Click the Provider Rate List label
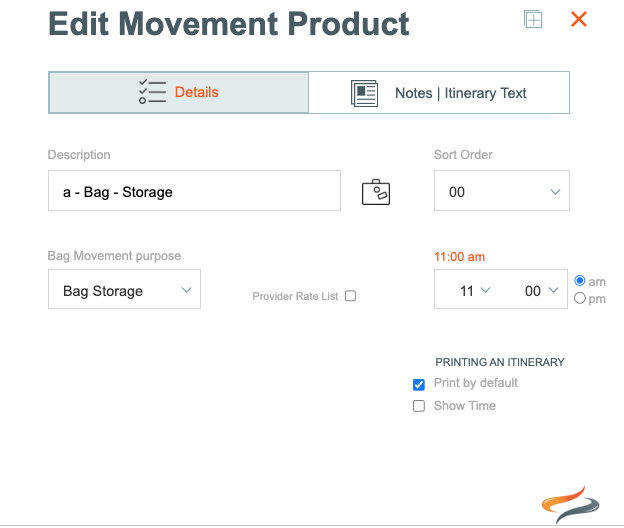 pos(295,296)
